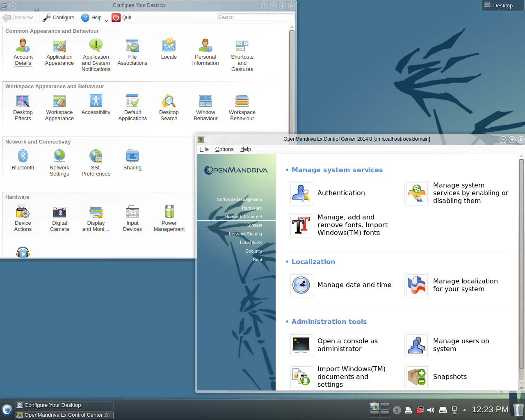
Task: Open Manage system services tool
Action: (x=457, y=193)
